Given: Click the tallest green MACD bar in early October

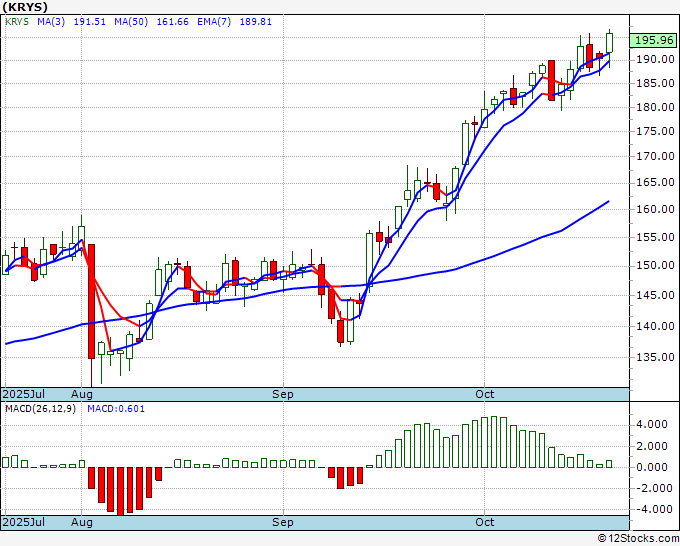Looking at the screenshot, I should [494, 442].
